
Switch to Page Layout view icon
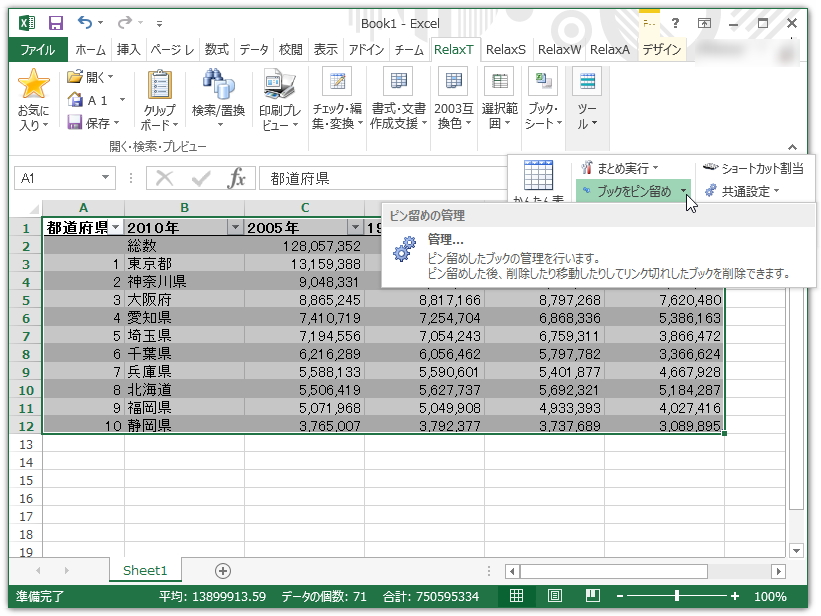pyautogui.click(x=554, y=596)
